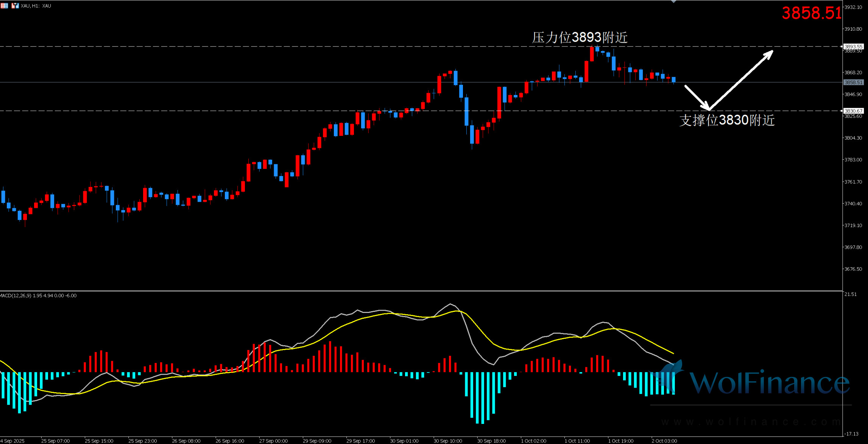
Task: Click the WolFinance watermark logo
Action: coord(757,382)
